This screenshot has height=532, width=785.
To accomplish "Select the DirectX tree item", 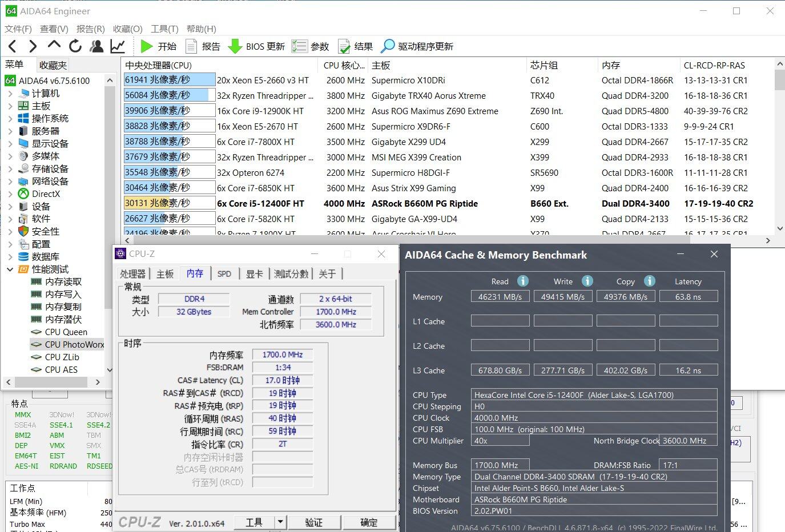I will [x=46, y=194].
